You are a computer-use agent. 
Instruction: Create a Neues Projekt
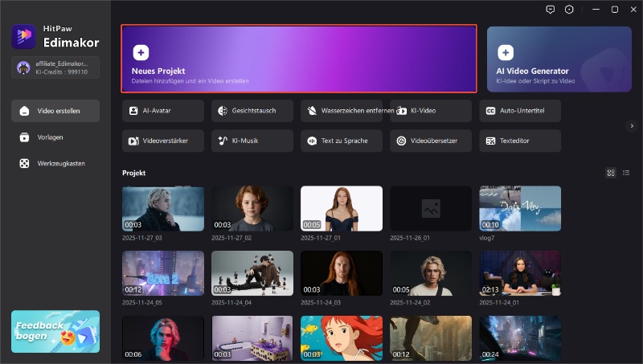point(299,60)
